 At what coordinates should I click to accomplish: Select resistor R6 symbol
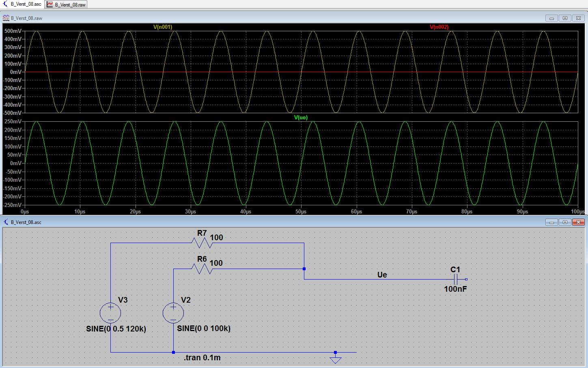click(202, 269)
